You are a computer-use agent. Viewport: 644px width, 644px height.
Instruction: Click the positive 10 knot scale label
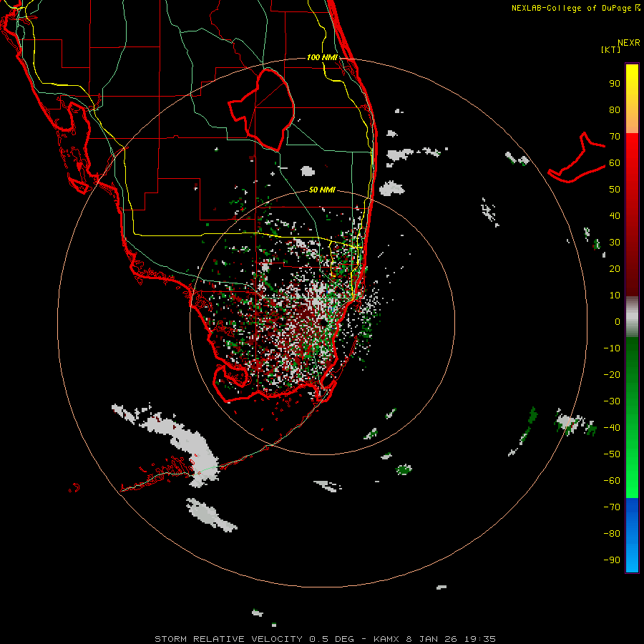pyautogui.click(x=615, y=296)
